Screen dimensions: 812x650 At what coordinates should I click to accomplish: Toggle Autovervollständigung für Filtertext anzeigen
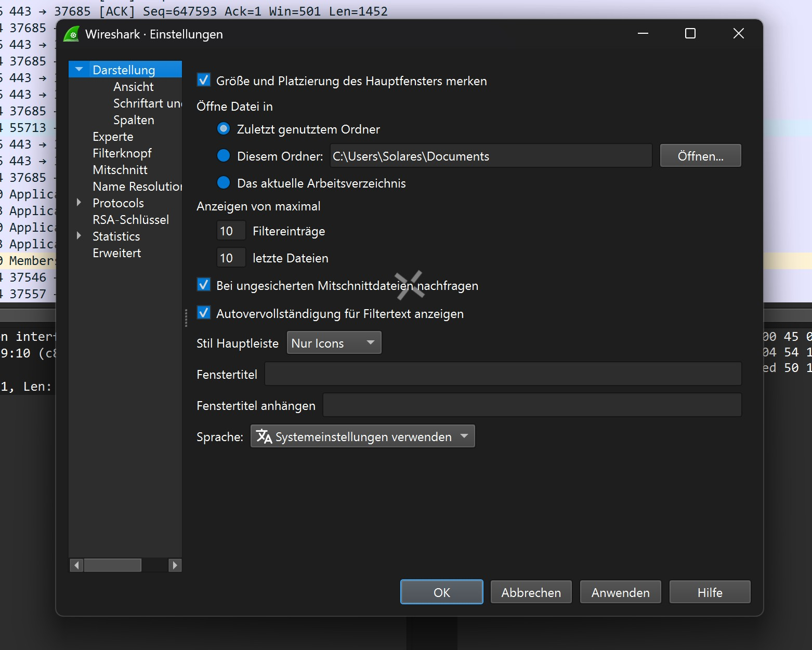point(204,313)
